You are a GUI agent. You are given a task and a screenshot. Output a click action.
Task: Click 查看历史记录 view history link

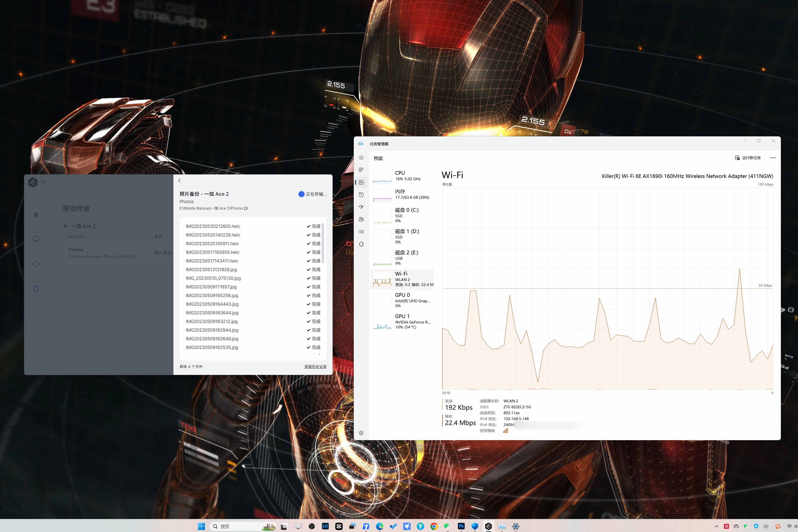(x=315, y=366)
